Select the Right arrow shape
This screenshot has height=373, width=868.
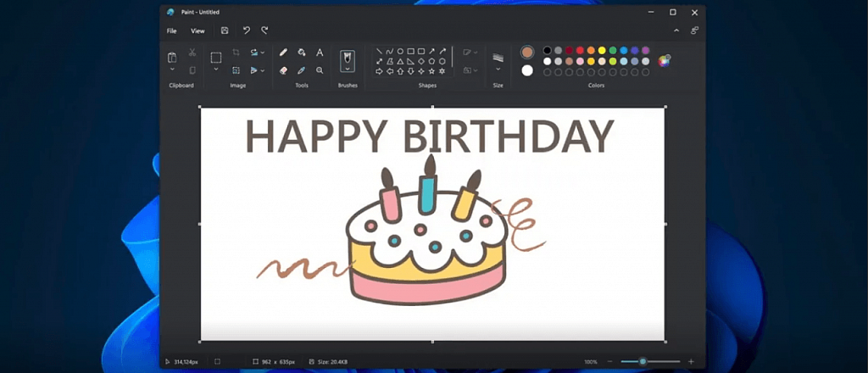tap(379, 71)
